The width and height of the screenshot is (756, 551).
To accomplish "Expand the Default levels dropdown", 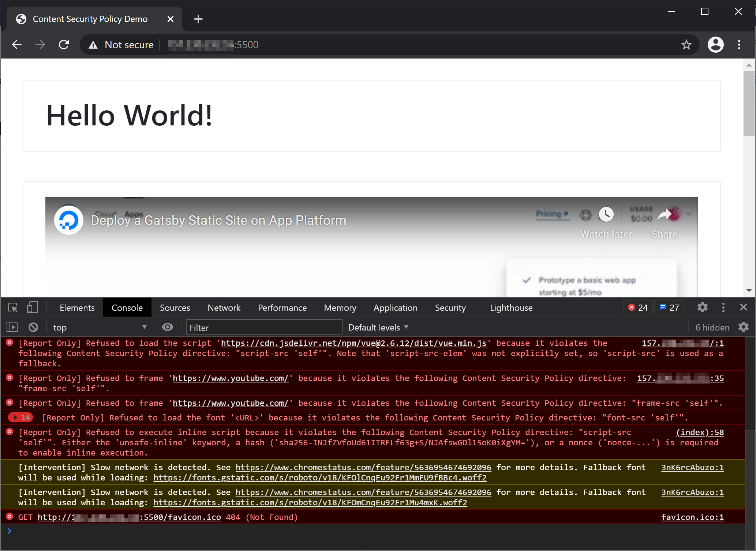I will (x=379, y=327).
